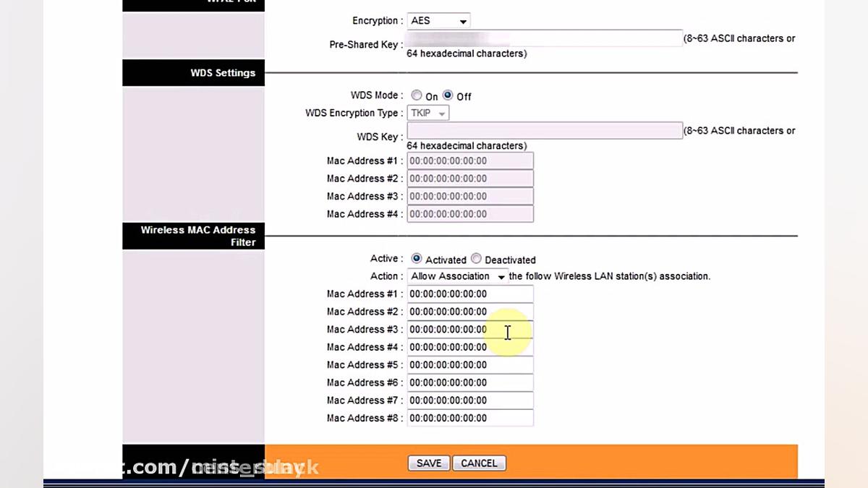The image size is (868, 488).
Task: Click the 'Pre-Shared Key :' label
Action: [366, 45]
